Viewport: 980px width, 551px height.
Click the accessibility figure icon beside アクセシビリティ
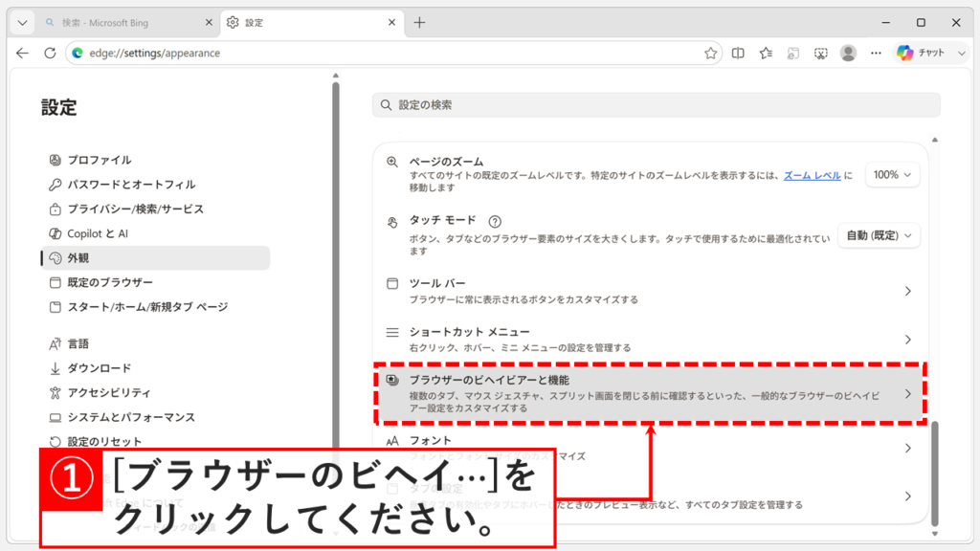[x=55, y=393]
